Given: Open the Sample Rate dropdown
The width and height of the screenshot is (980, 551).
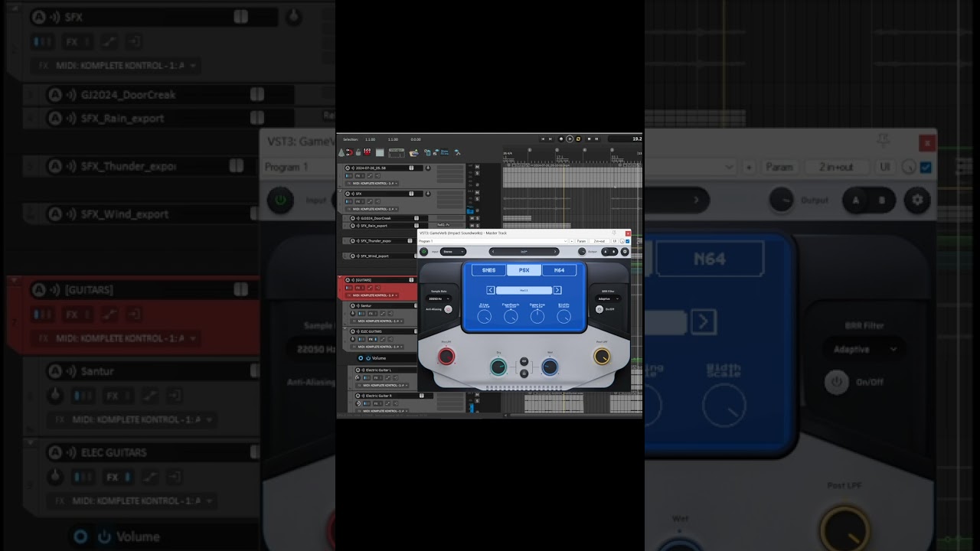Looking at the screenshot, I should (x=439, y=298).
